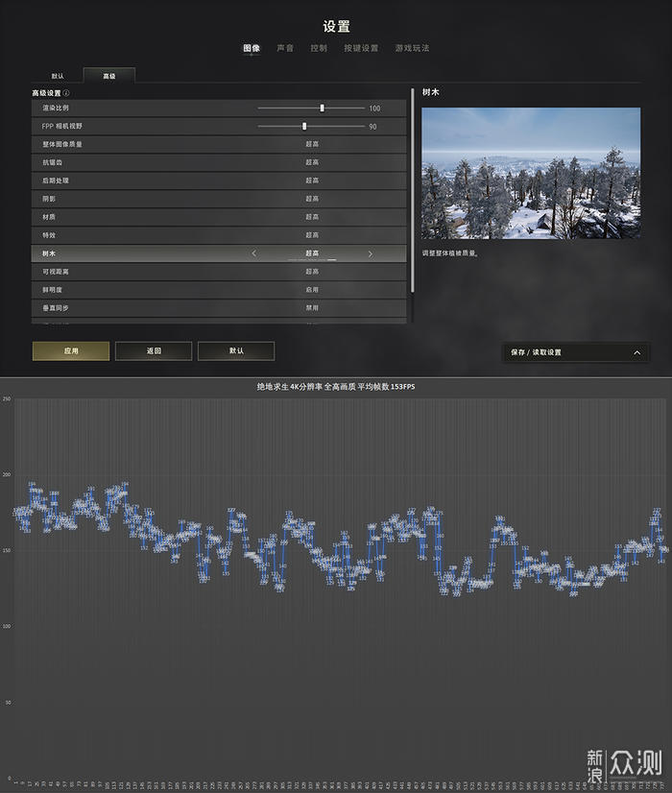
Task: Open the 声音 settings tab
Action: click(x=285, y=48)
